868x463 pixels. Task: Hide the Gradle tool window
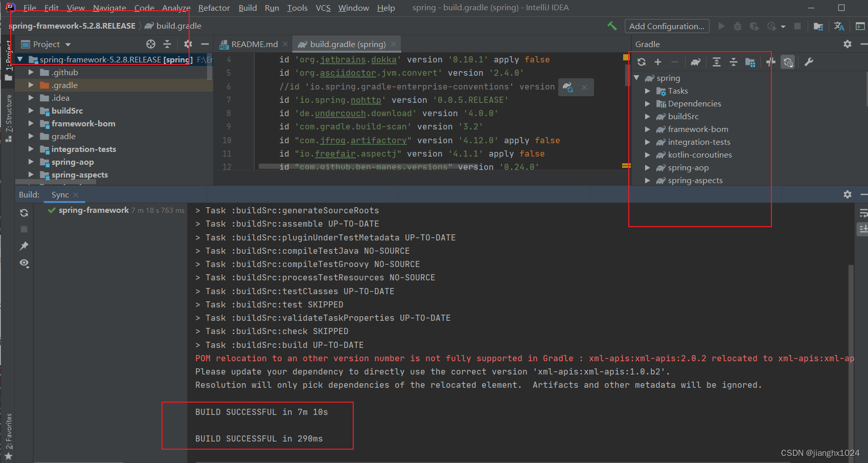coord(863,44)
